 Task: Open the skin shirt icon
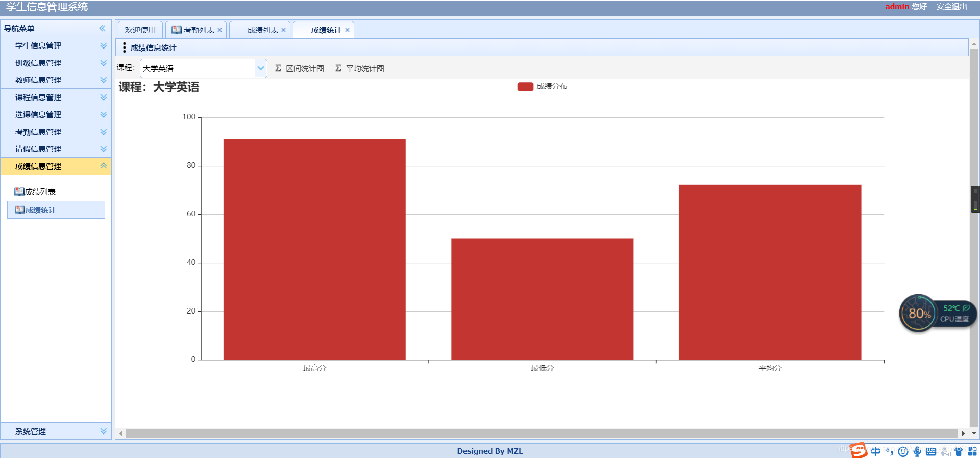tap(959, 451)
